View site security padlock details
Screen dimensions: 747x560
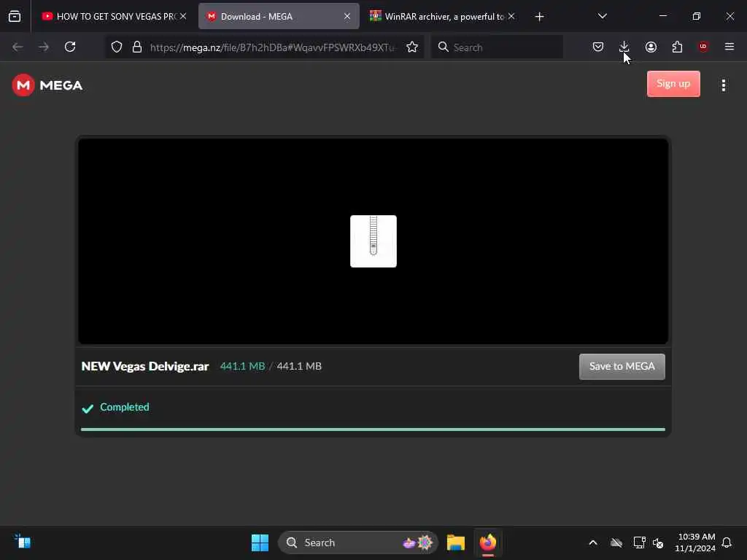pyautogui.click(x=137, y=47)
